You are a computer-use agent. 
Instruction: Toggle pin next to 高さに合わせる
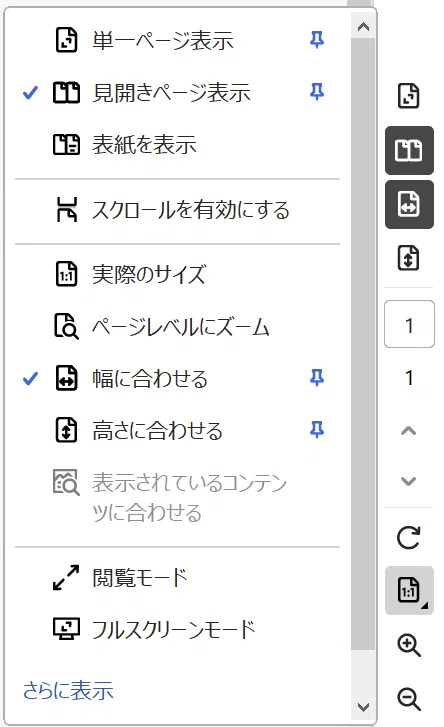[317, 430]
